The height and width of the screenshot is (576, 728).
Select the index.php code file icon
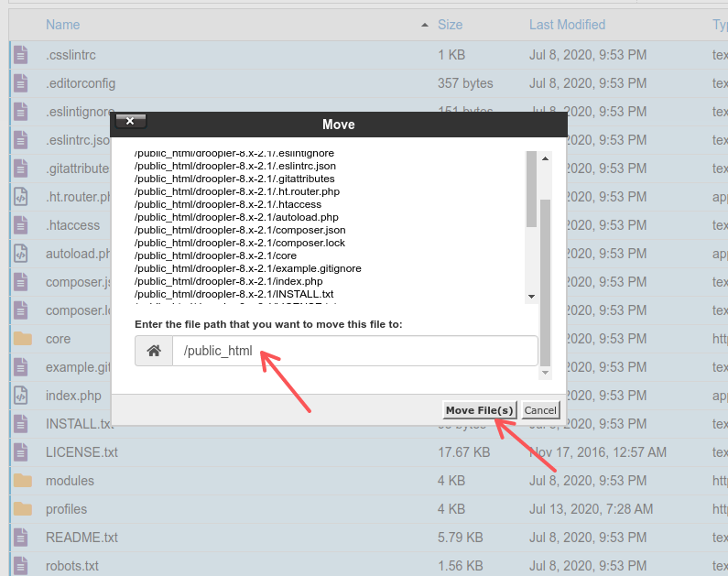[20, 395]
